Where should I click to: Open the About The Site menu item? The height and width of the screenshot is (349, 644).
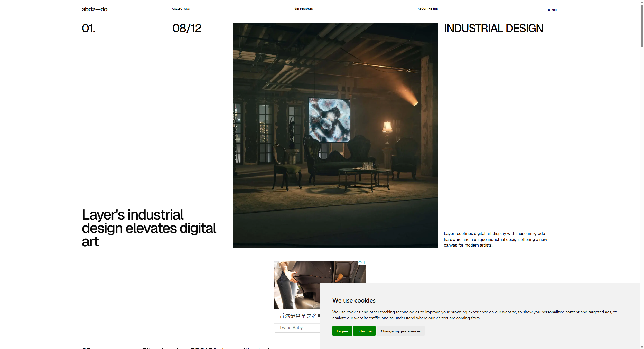428,9
